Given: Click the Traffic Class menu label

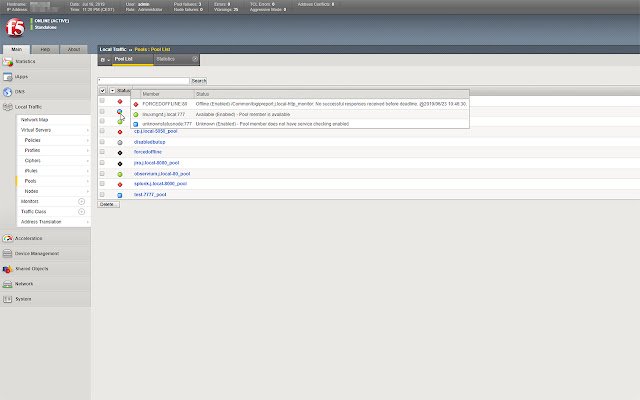Looking at the screenshot, I should [x=33, y=212].
